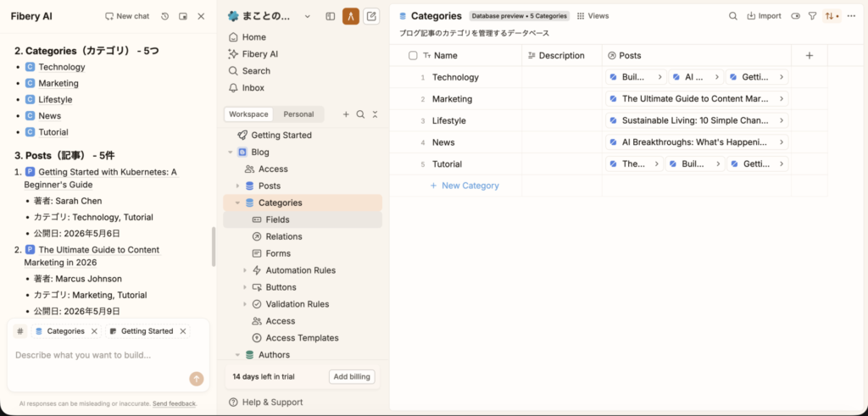Click Import button
This screenshot has width=868, height=416.
764,16
